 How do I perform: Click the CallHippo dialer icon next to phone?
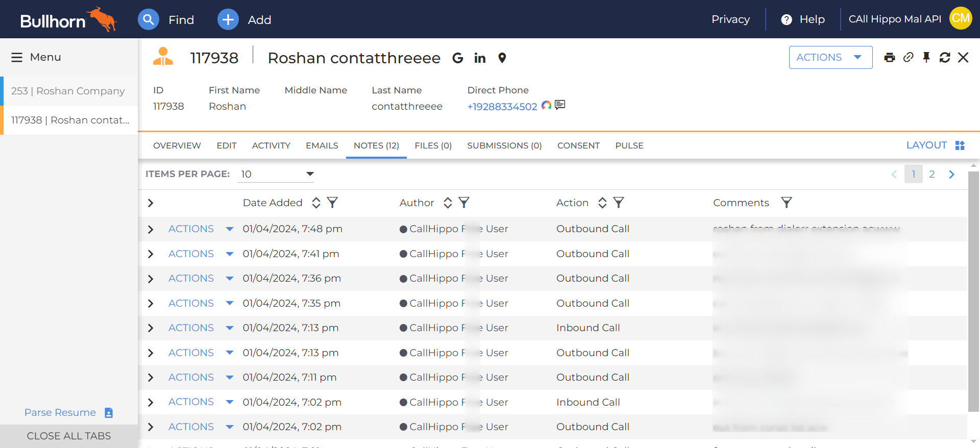click(x=547, y=105)
